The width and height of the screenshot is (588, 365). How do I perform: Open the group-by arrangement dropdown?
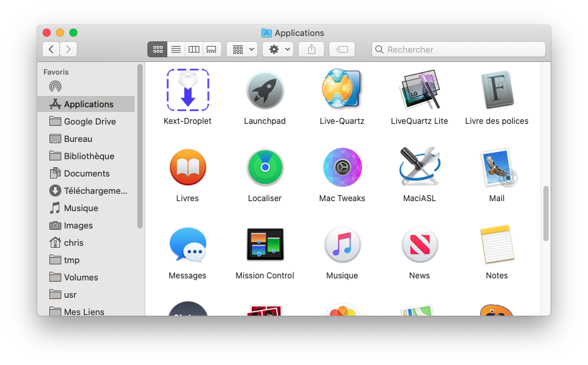click(x=242, y=49)
